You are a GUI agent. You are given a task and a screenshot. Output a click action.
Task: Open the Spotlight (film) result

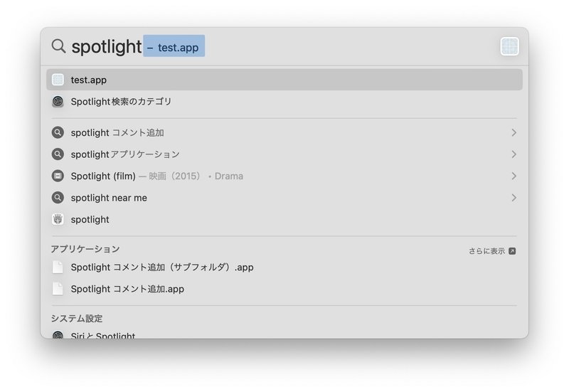point(284,176)
